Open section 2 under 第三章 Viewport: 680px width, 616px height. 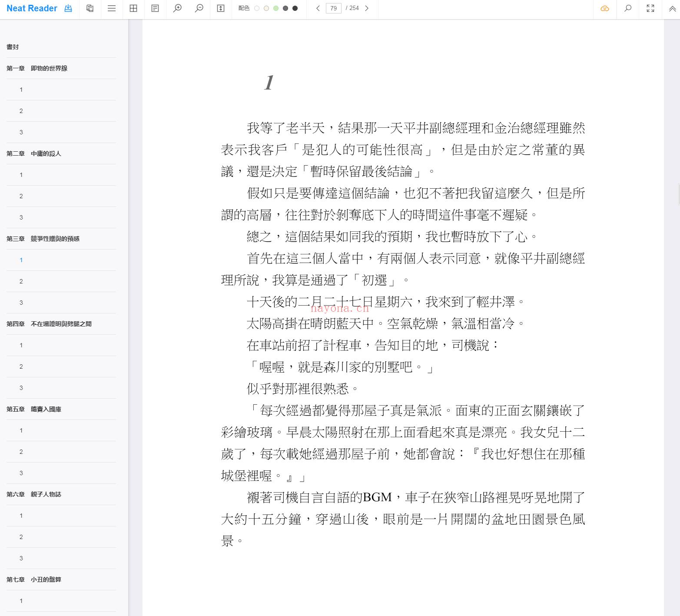pyautogui.click(x=61, y=281)
